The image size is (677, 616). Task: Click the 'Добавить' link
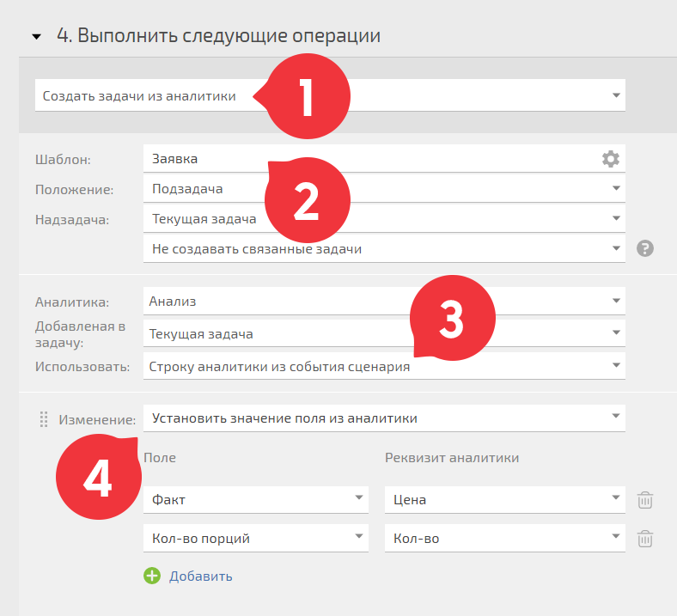[x=201, y=576]
